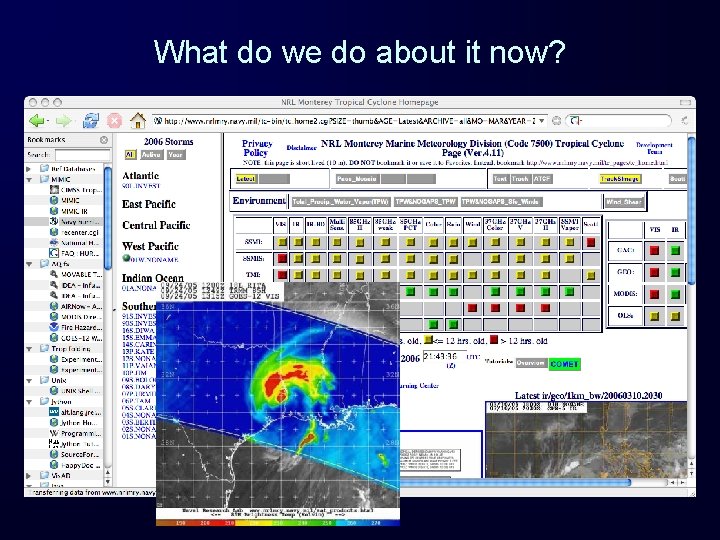Image resolution: width=720 pixels, height=540 pixels.
Task: Click the MOVABLE T... magnifier icon
Action: 54,274
